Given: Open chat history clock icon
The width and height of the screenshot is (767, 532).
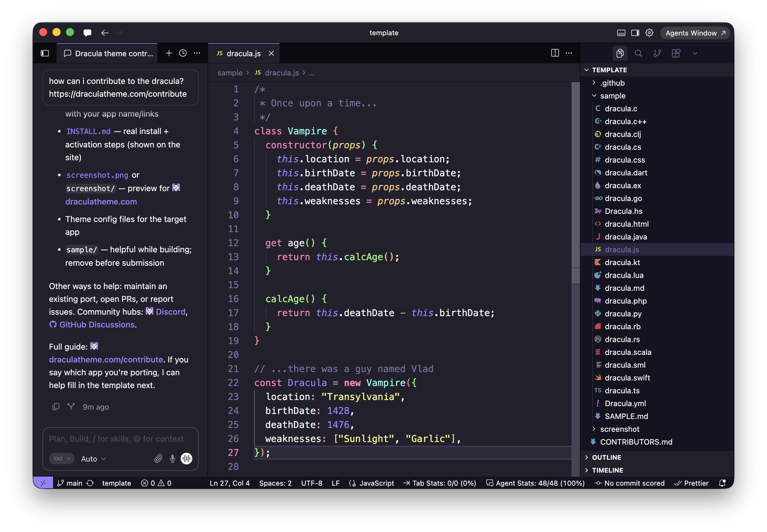Looking at the screenshot, I should [183, 53].
